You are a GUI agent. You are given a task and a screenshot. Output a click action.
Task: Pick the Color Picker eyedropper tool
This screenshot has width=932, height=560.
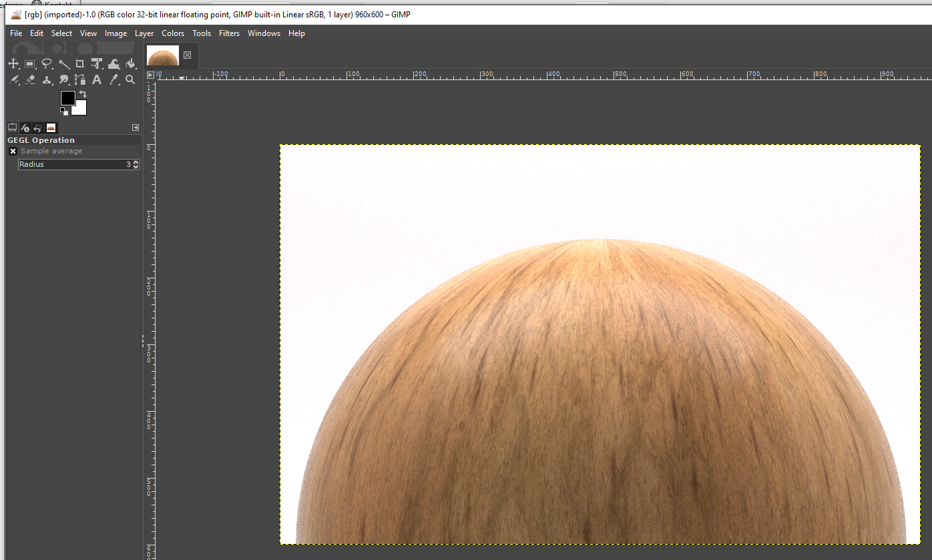(114, 79)
